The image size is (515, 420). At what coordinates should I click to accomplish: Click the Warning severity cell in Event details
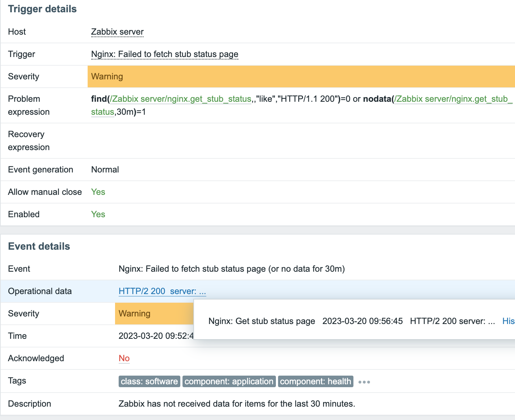coord(154,314)
